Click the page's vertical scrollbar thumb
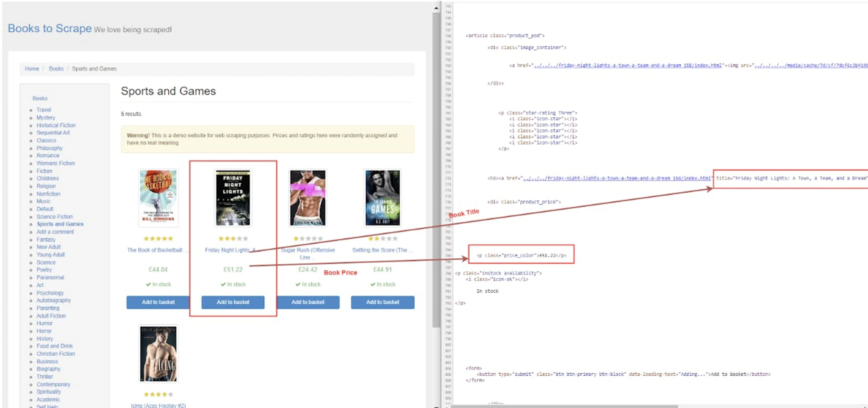Screen dimensions: 868x408 click(x=436, y=170)
